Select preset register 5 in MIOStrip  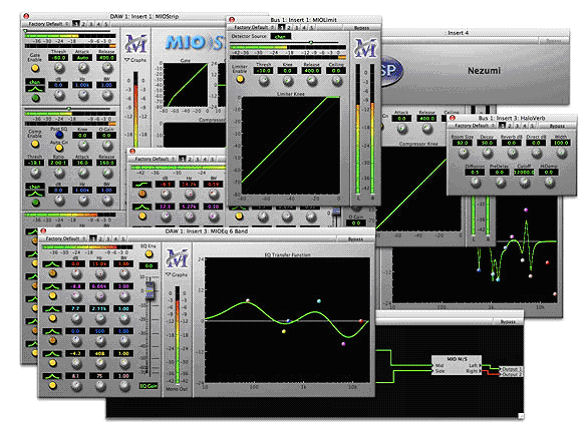coord(106,24)
